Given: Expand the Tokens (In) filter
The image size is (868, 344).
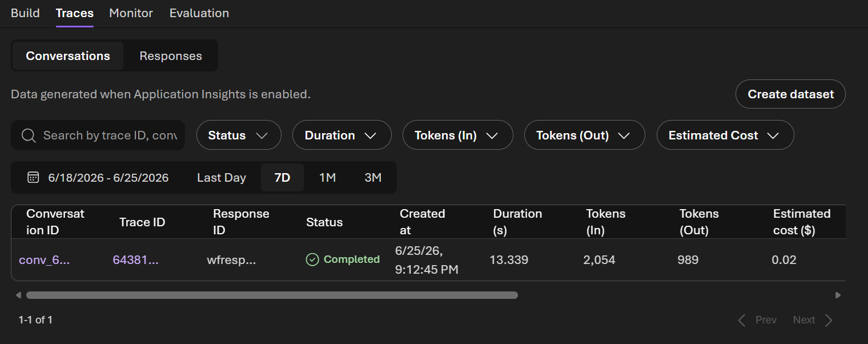Looking at the screenshot, I should pyautogui.click(x=457, y=135).
